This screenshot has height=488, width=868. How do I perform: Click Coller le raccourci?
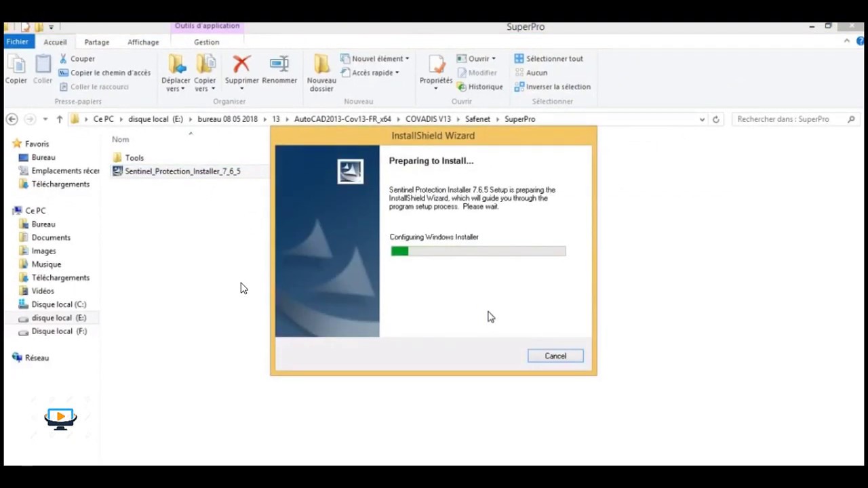click(x=94, y=87)
